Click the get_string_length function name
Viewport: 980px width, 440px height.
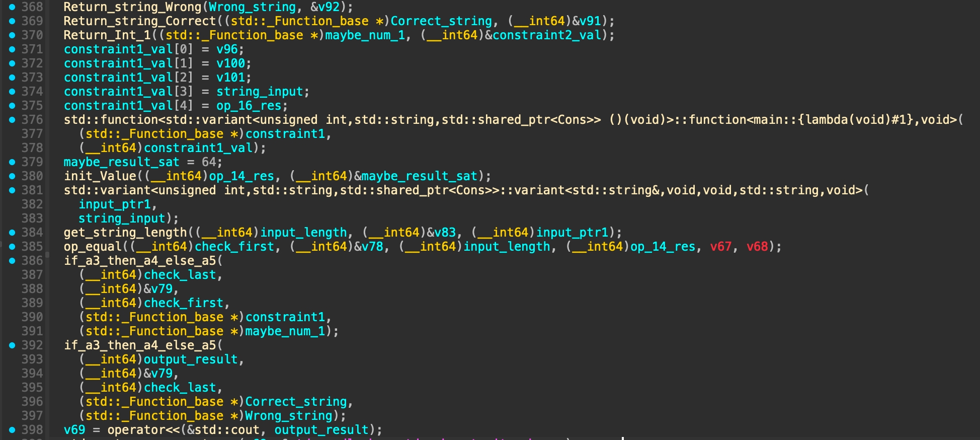(x=125, y=233)
